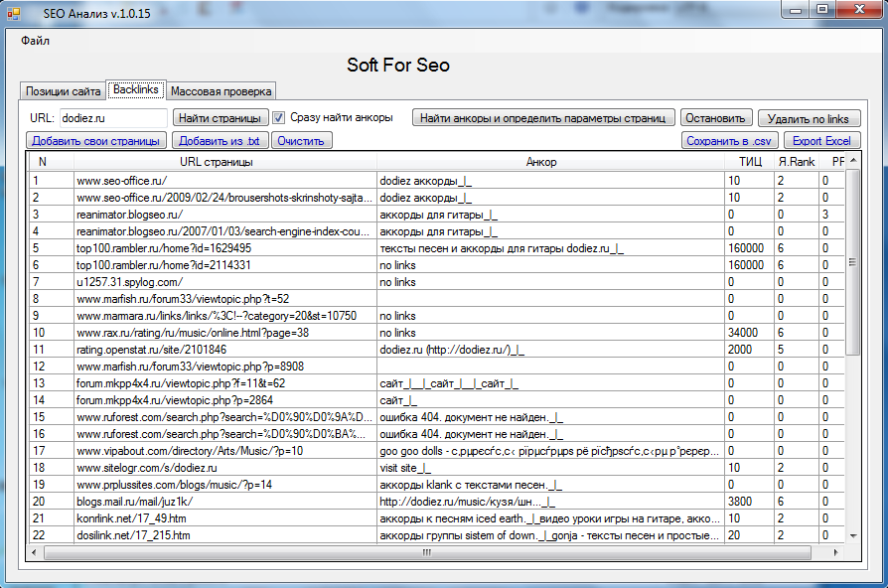Maximize the SEO Анализ window

[822, 10]
